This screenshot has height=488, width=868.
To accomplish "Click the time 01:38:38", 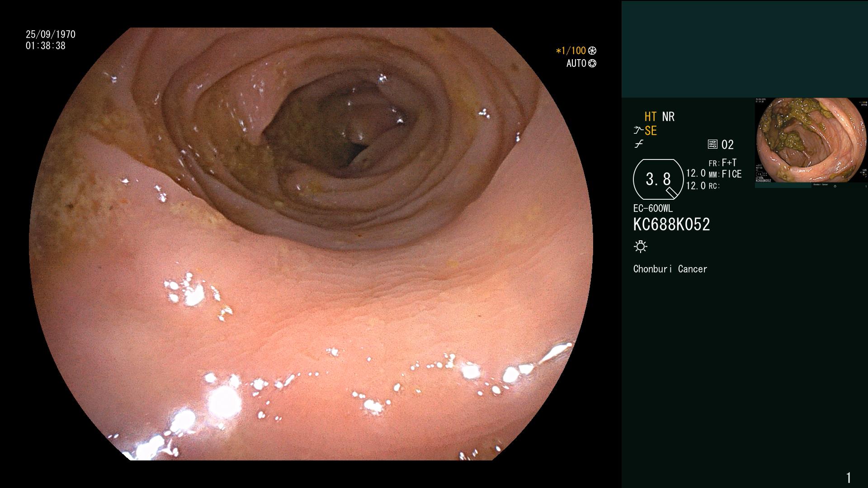I will click(x=46, y=46).
